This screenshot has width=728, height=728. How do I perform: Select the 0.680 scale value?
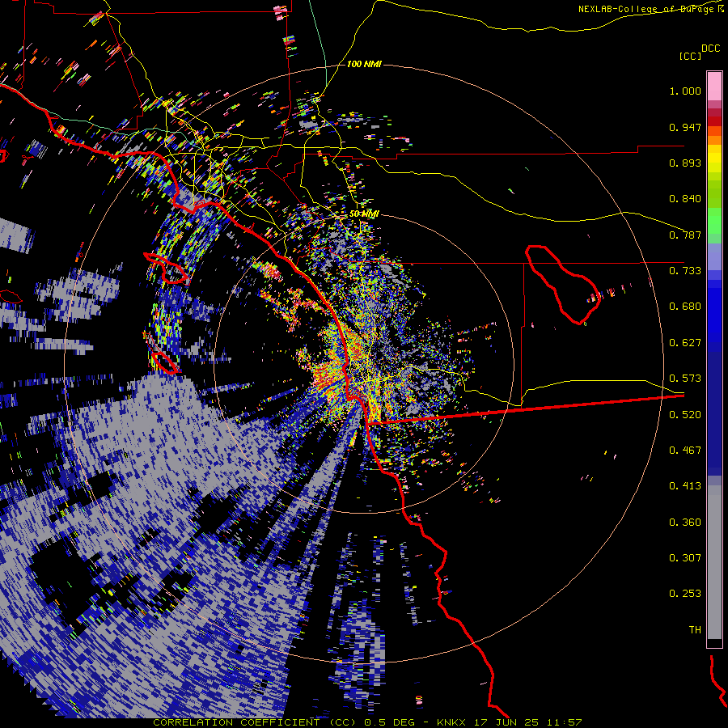click(x=685, y=307)
